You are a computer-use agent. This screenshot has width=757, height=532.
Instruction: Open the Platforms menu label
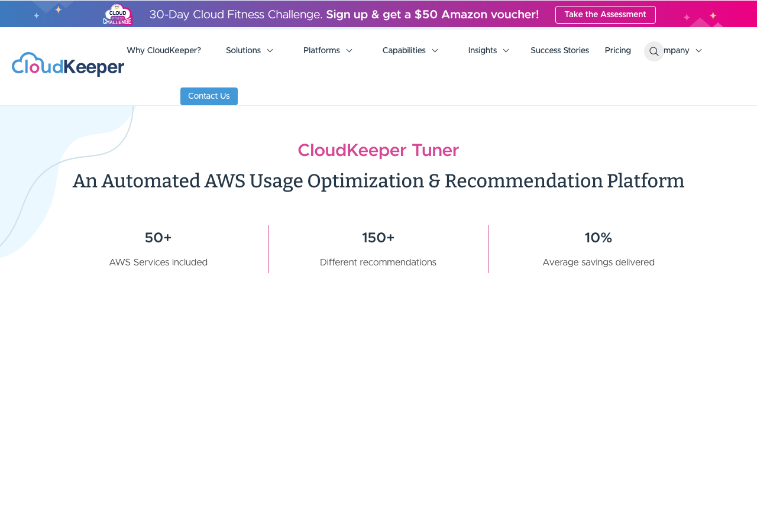tap(322, 51)
